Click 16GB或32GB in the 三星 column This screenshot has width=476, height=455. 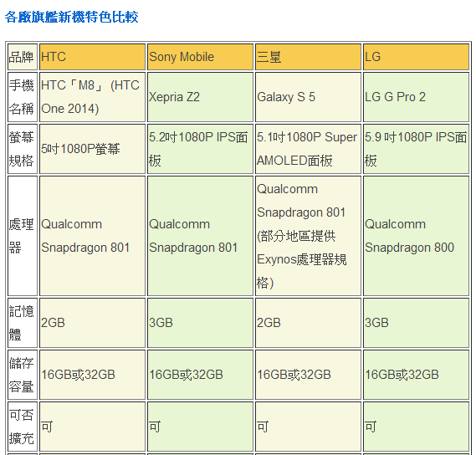[x=308, y=375]
